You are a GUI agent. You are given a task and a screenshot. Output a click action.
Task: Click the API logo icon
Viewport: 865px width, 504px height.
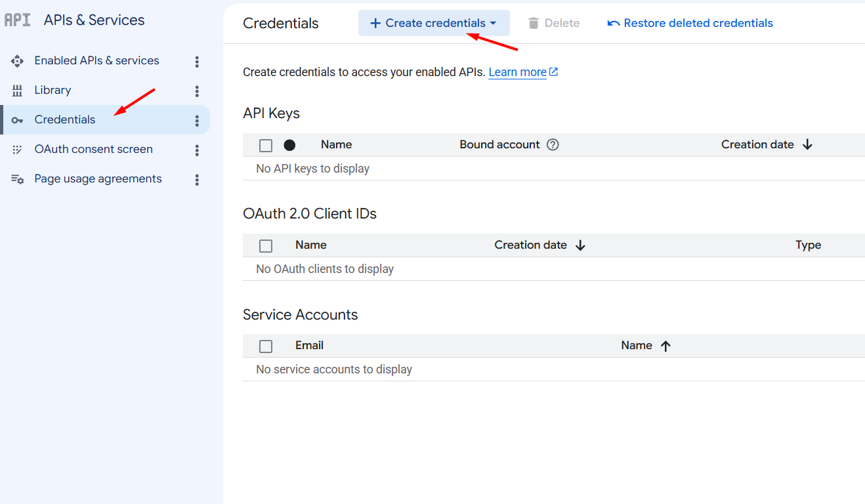tap(17, 20)
